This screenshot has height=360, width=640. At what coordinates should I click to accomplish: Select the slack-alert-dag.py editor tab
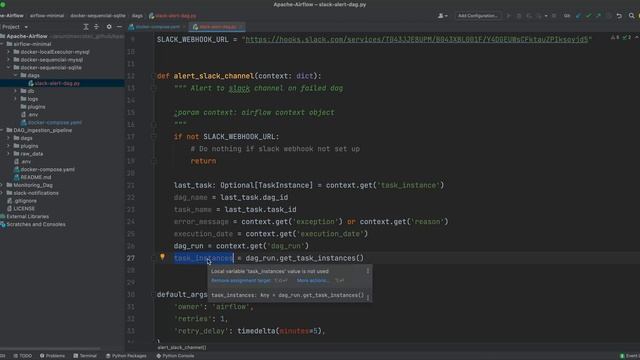[x=217, y=27]
